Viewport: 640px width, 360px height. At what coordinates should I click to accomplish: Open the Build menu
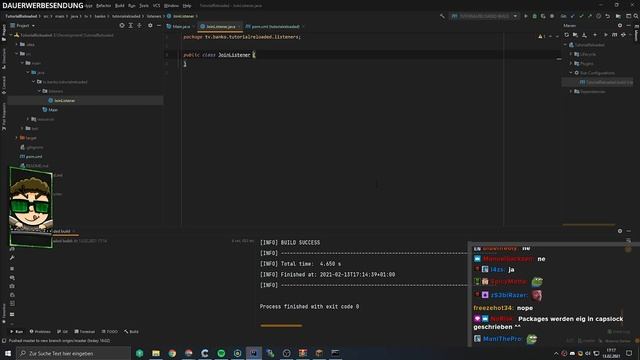(x=120, y=6)
